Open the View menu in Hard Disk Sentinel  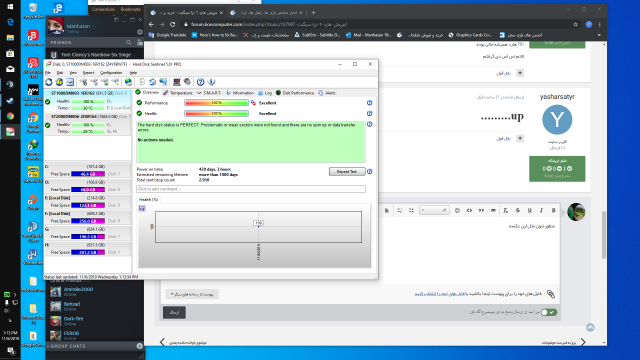click(73, 73)
